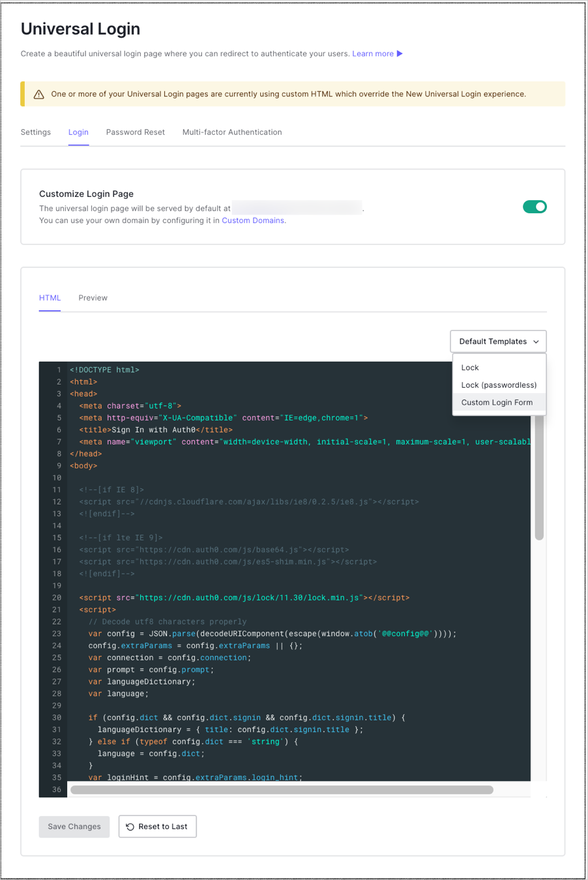Switch to the Settings tab
This screenshot has width=588, height=880.
36,132
